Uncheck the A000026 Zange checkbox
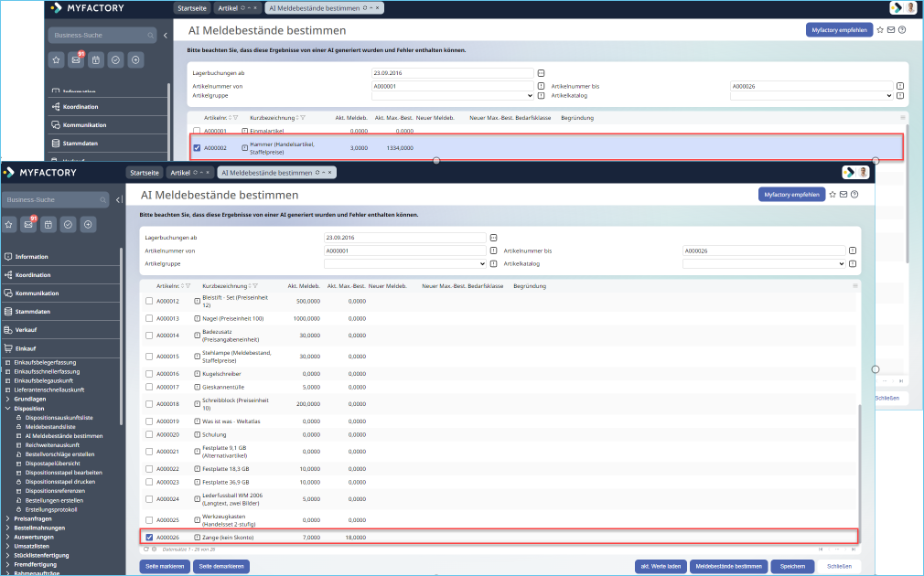Viewport: 924px width, 576px height. (149, 537)
